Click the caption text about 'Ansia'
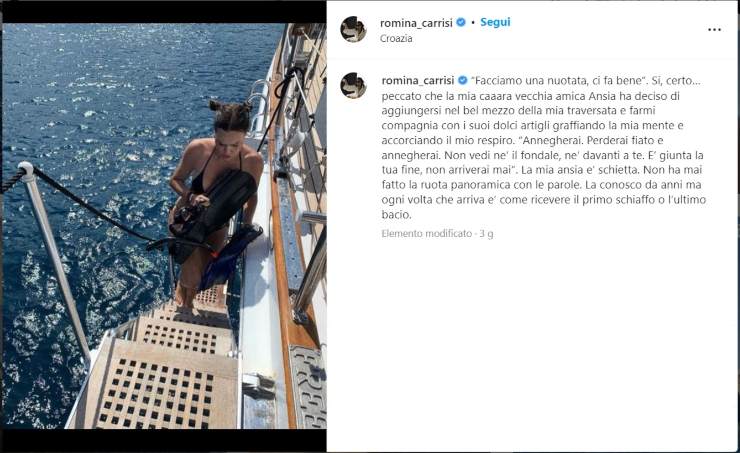The width and height of the screenshot is (740, 453). (543, 147)
